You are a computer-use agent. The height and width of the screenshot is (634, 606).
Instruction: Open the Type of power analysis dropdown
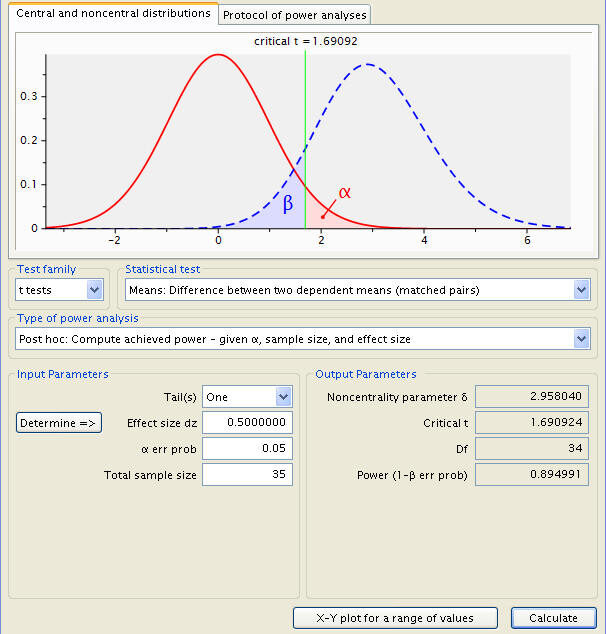303,339
